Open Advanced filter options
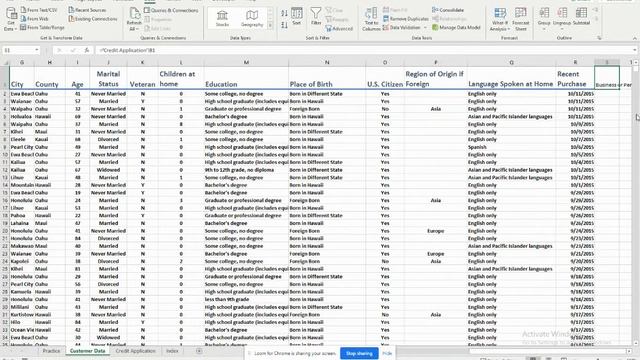The height and width of the screenshot is (360, 640). [339, 28]
